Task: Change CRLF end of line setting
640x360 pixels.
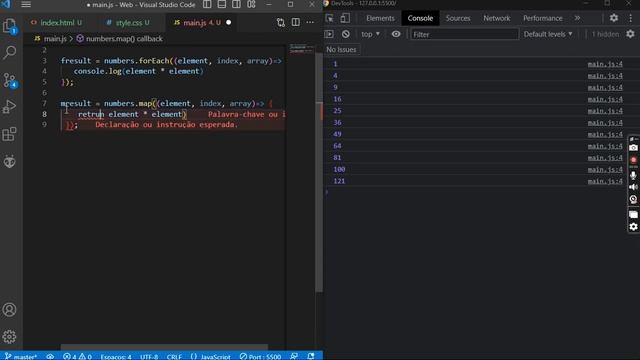Action: [x=174, y=356]
